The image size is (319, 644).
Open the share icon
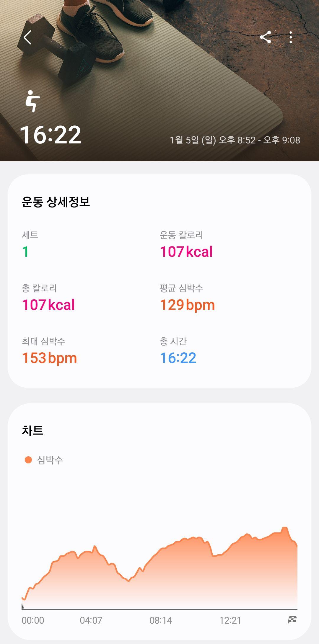[x=266, y=37]
